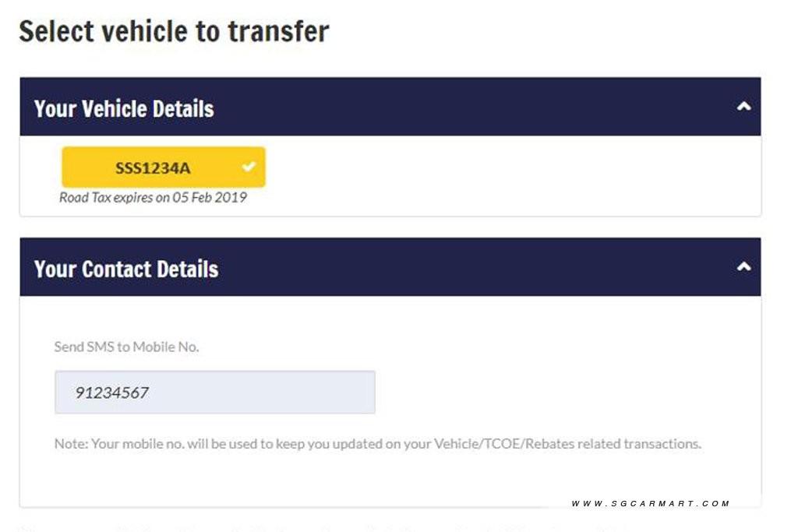The width and height of the screenshot is (798, 532).
Task: Click the 91234567 phone number text
Action: [112, 393]
